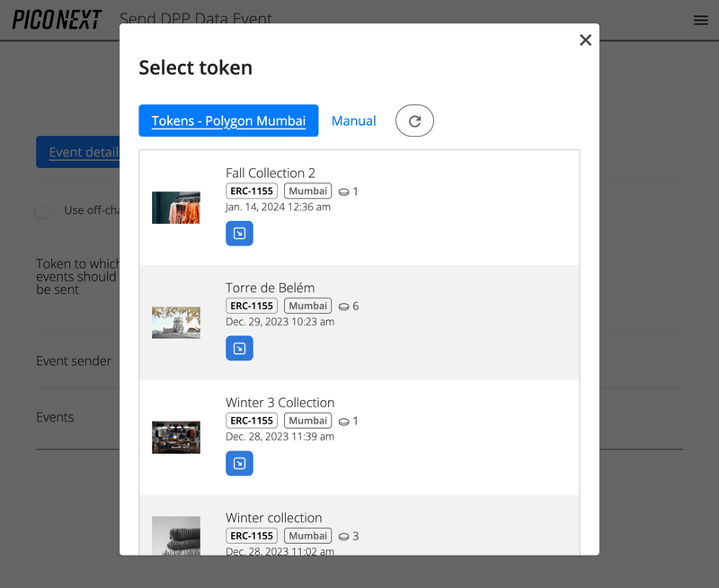Toggle the Use off-chain switch
719x588 pixels.
point(44,211)
